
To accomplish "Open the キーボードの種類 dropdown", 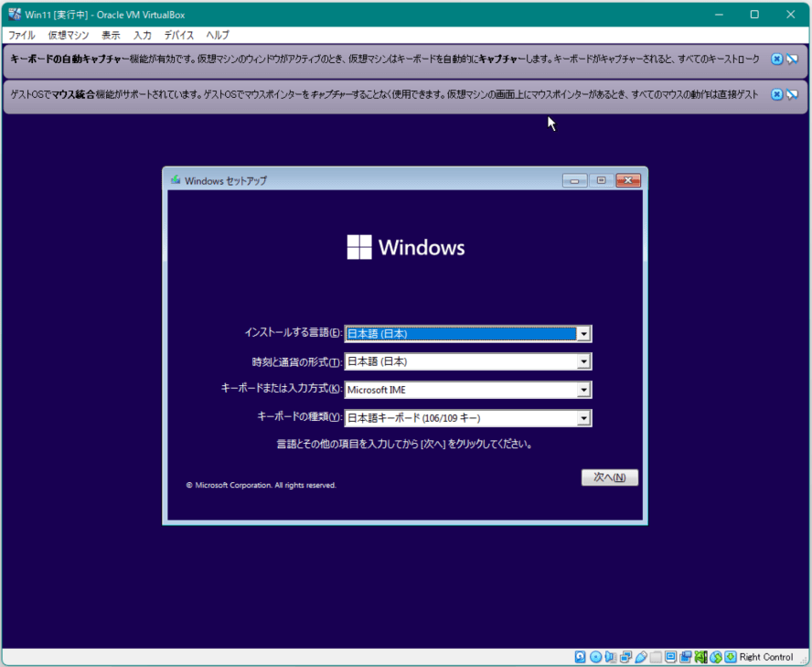I will point(467,418).
